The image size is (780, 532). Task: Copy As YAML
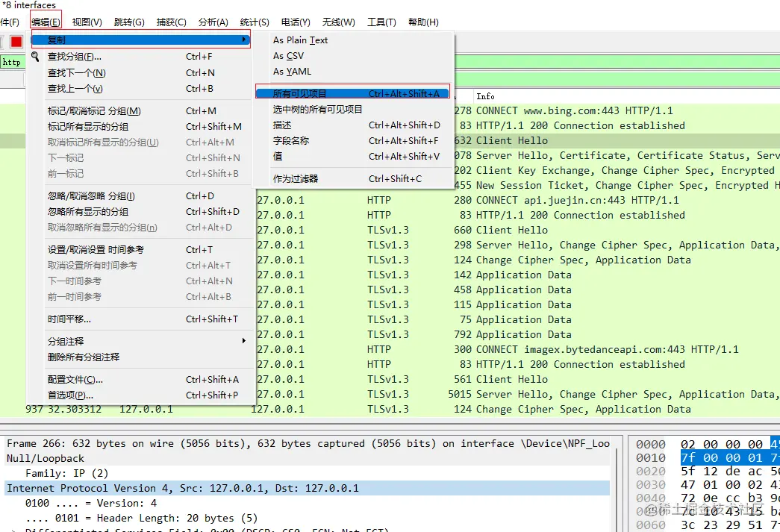tap(355, 72)
